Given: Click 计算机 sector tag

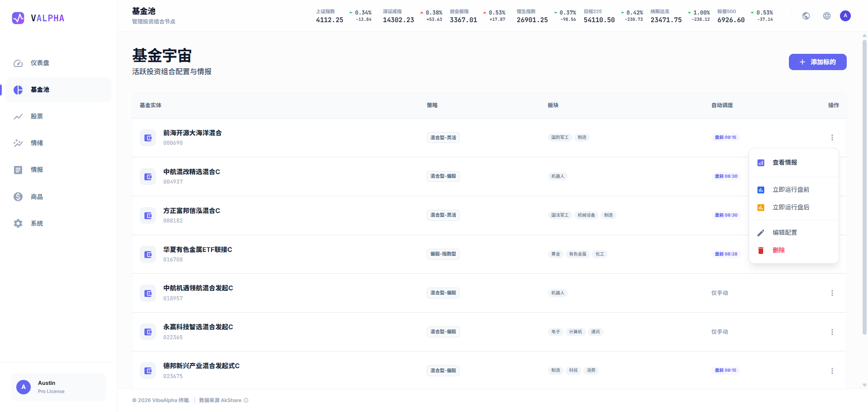Looking at the screenshot, I should 576,332.
